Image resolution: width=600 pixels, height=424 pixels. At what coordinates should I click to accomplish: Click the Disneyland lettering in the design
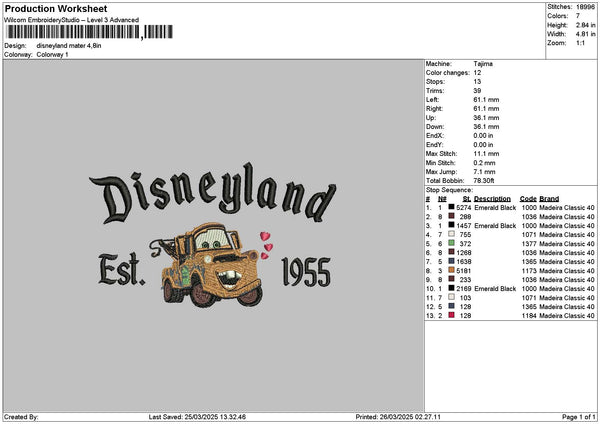213,193
